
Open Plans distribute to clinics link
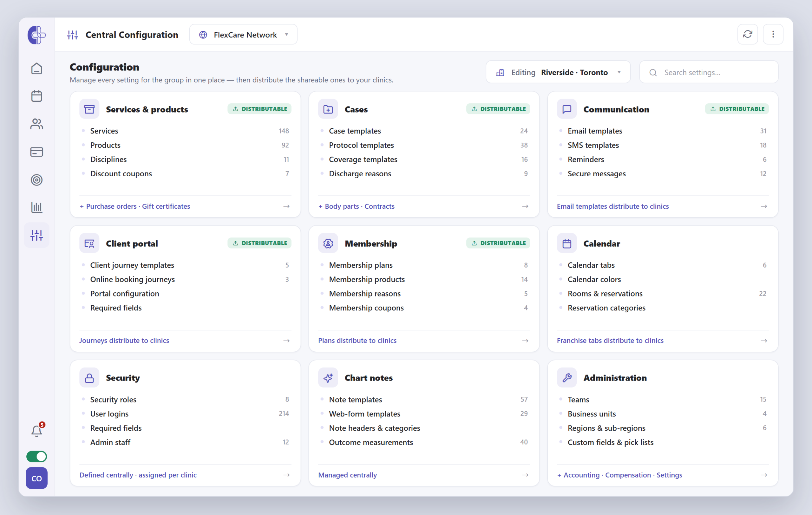(357, 340)
